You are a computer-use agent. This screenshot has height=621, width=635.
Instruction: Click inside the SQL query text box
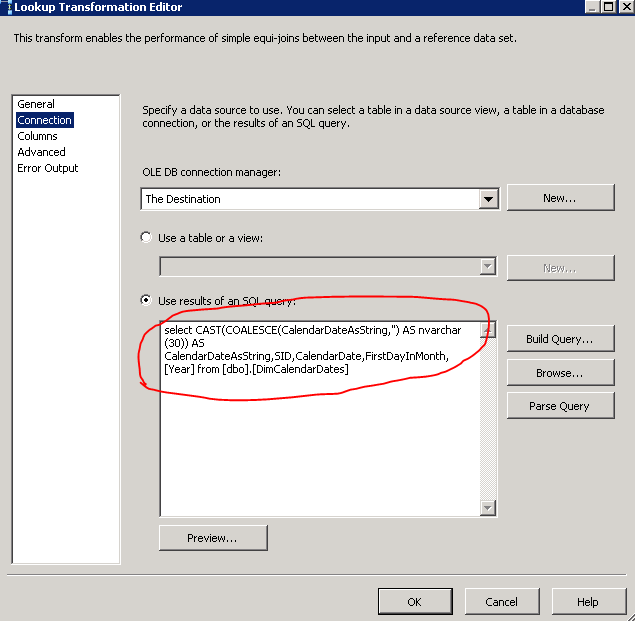320,440
